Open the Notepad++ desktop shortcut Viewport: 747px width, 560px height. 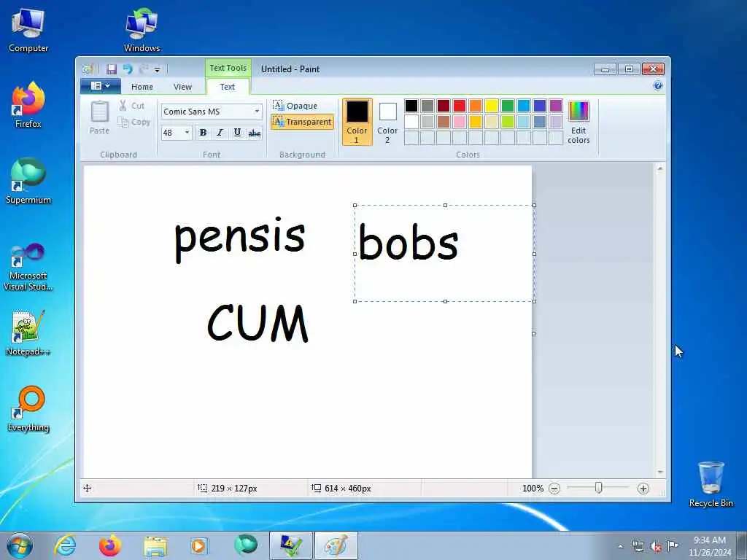tap(28, 333)
